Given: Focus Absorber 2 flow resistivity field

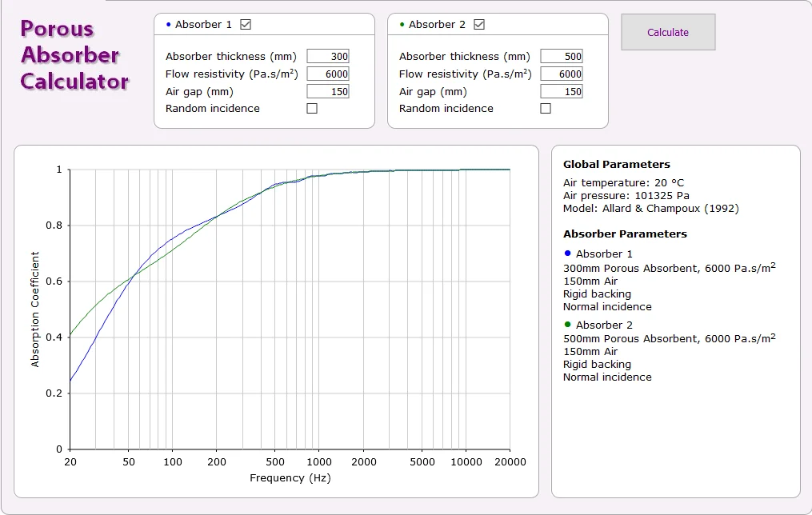Looking at the screenshot, I should (x=562, y=74).
